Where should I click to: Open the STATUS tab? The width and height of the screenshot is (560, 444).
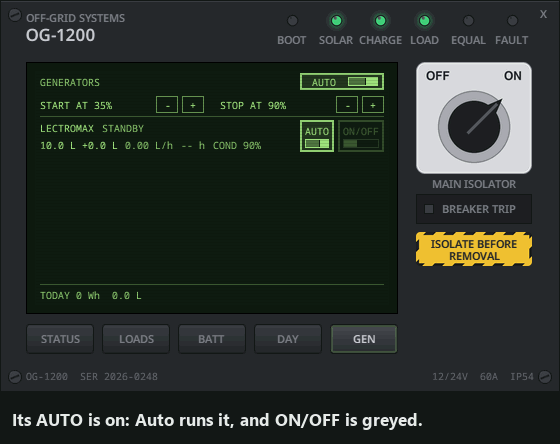(x=60, y=339)
